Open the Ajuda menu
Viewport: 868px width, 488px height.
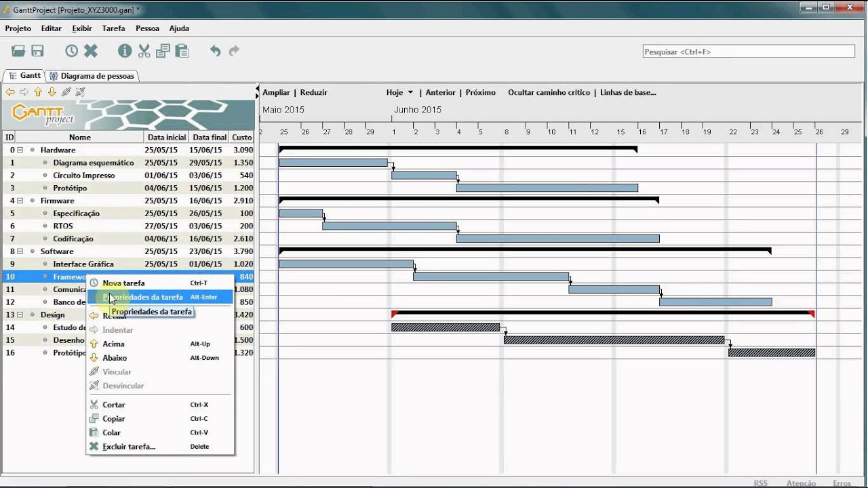179,28
